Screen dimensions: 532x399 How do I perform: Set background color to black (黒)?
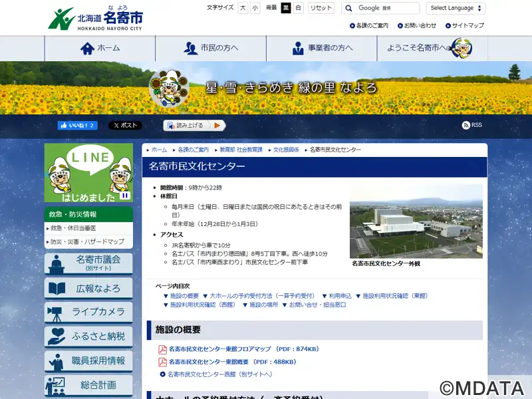[x=285, y=8]
